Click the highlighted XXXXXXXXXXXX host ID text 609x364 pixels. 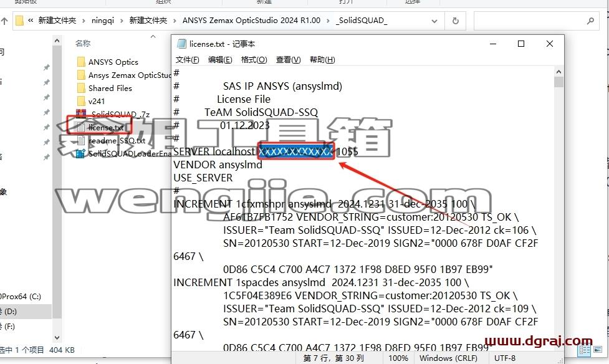tap(295, 151)
